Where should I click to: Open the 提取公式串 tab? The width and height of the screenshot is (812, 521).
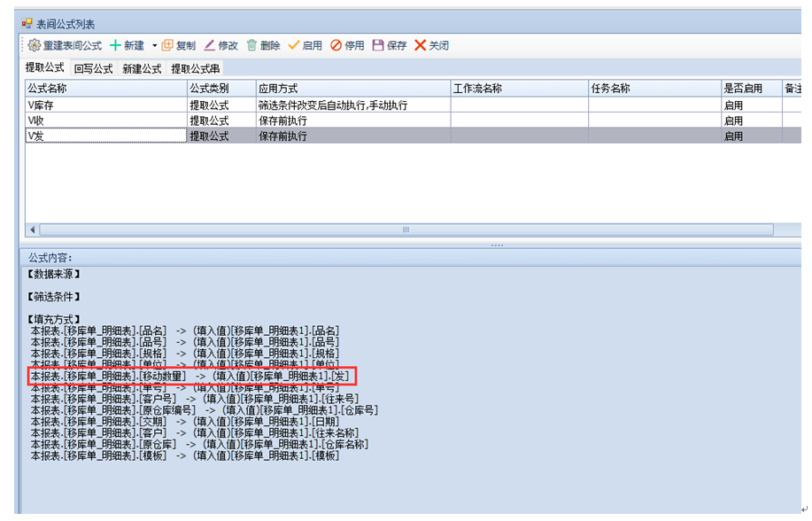195,68
